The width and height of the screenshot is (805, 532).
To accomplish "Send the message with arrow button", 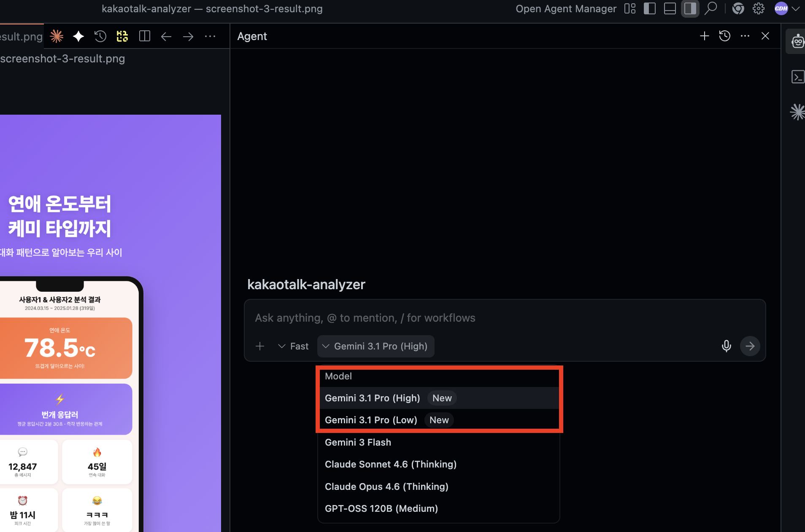I will pos(750,346).
